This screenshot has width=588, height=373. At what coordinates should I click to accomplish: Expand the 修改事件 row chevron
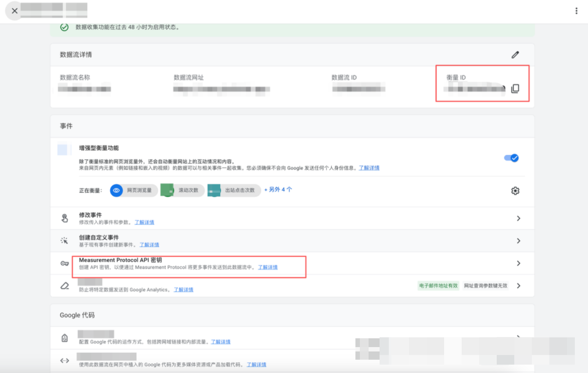[518, 218]
